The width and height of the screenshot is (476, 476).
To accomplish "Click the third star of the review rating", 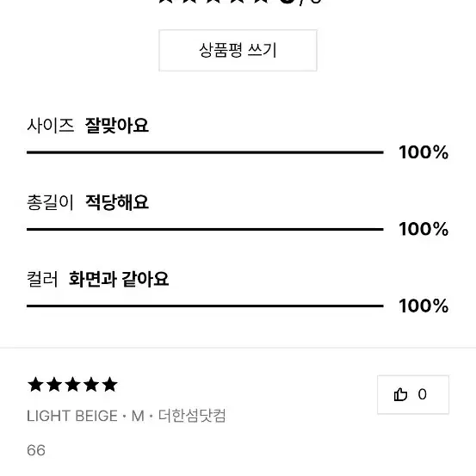I will click(73, 385).
